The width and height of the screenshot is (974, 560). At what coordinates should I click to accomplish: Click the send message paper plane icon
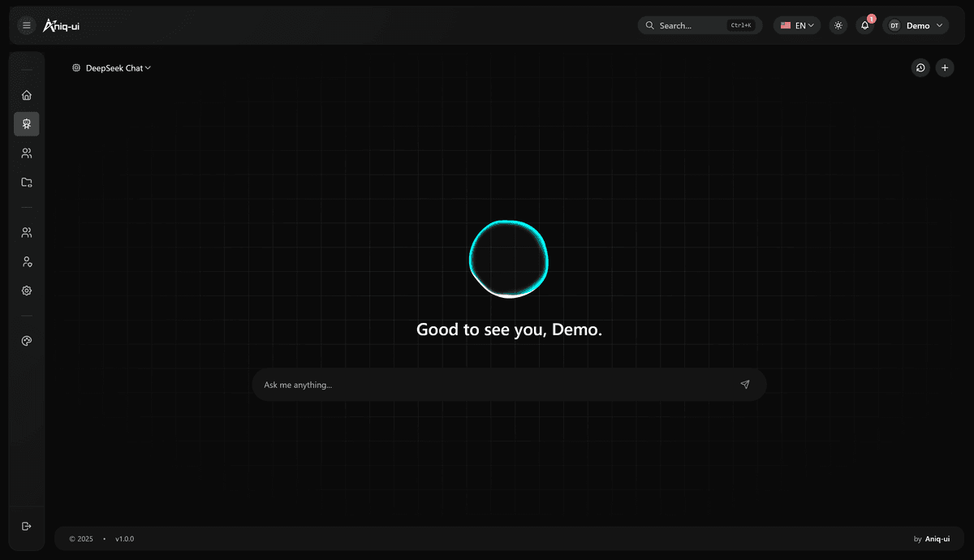(x=744, y=385)
